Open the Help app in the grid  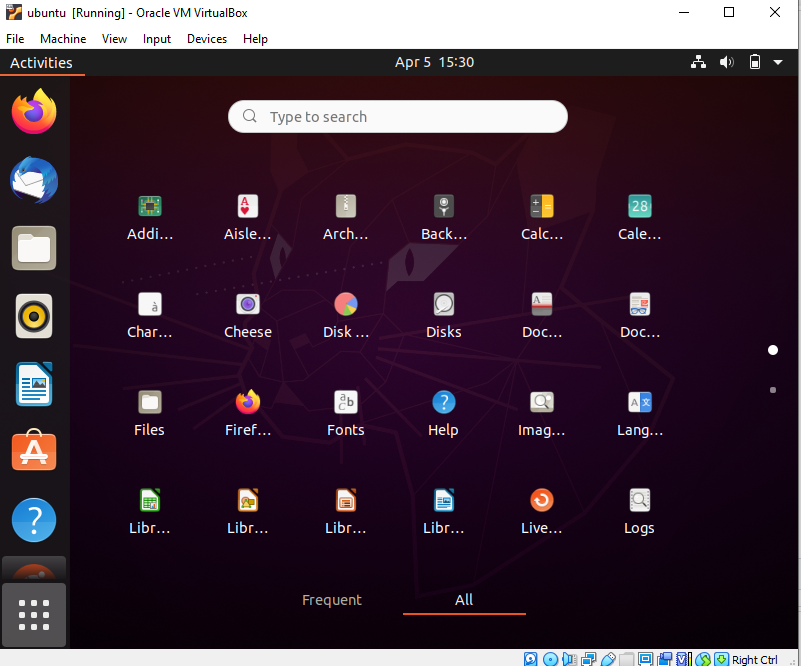[x=444, y=414]
